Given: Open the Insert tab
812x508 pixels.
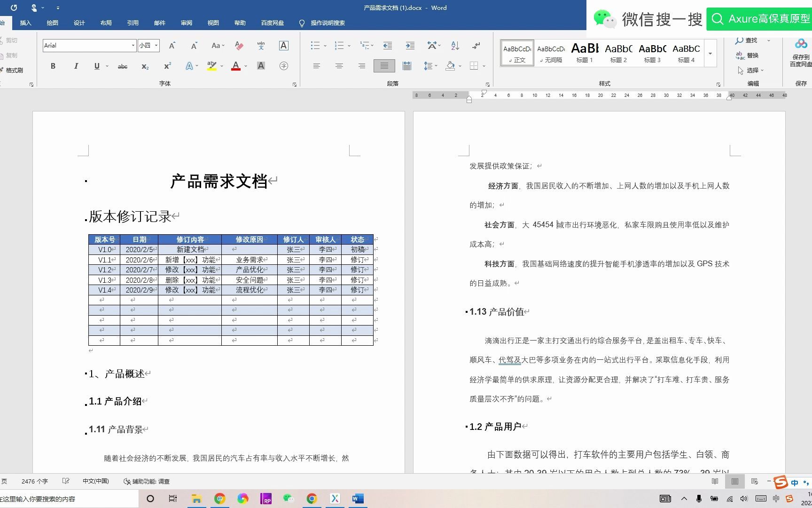Looking at the screenshot, I should (25, 23).
